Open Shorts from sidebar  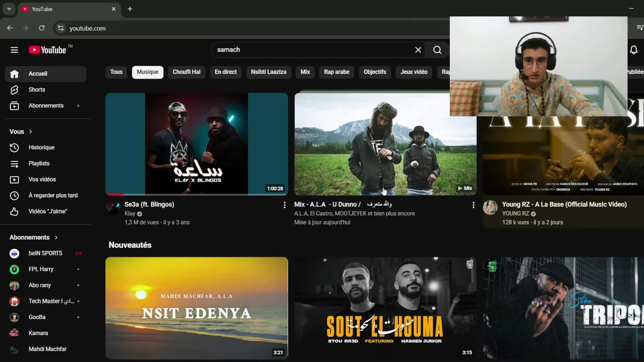(46, 89)
